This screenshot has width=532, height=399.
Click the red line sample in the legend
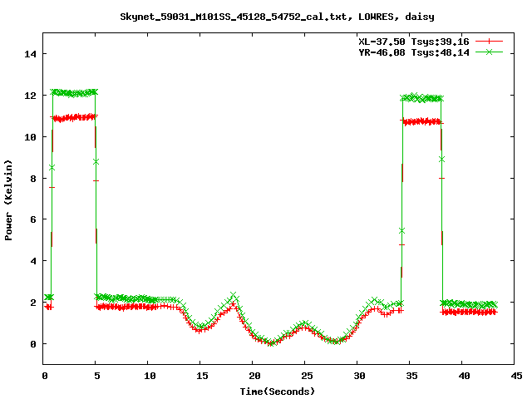(x=489, y=42)
